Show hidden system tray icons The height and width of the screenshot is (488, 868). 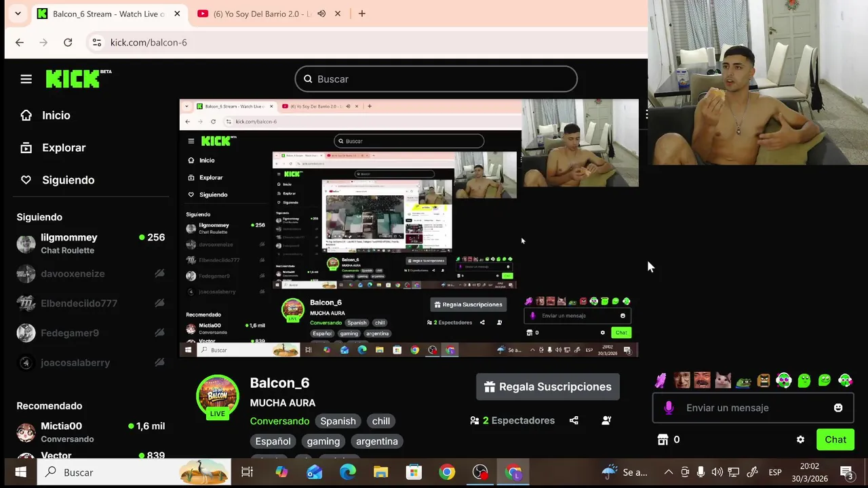click(x=669, y=472)
